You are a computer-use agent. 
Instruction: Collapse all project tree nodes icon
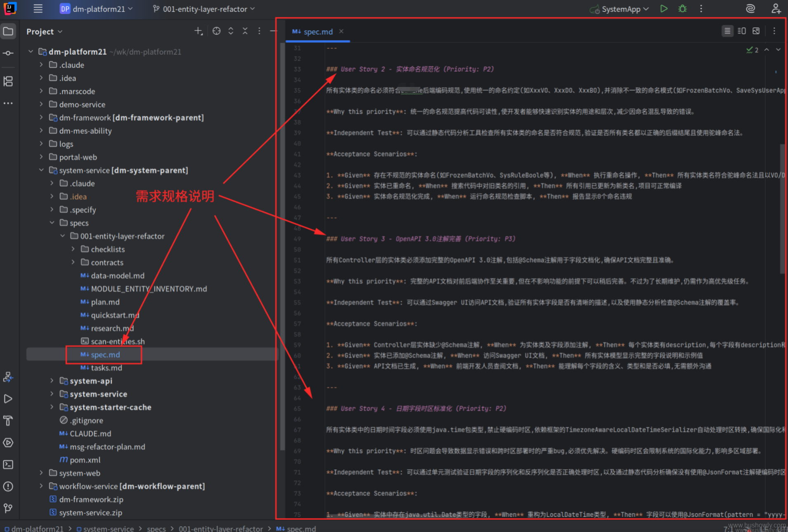pyautogui.click(x=245, y=31)
